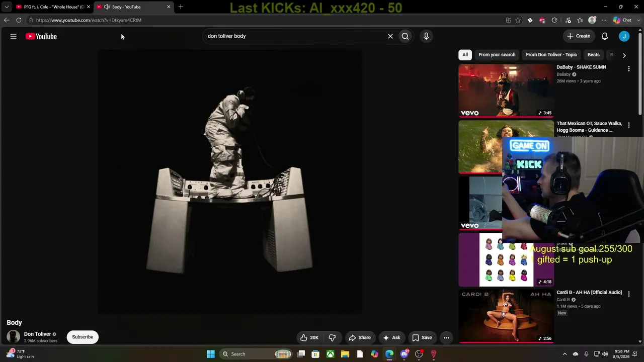Add this page to favorites with the star

[x=518, y=20]
